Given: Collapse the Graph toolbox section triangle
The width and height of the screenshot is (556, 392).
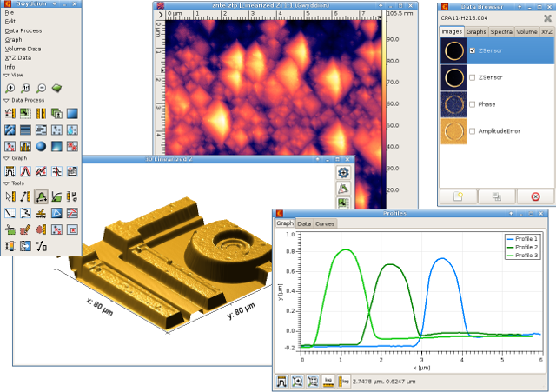Looking at the screenshot, I should (x=6, y=158).
